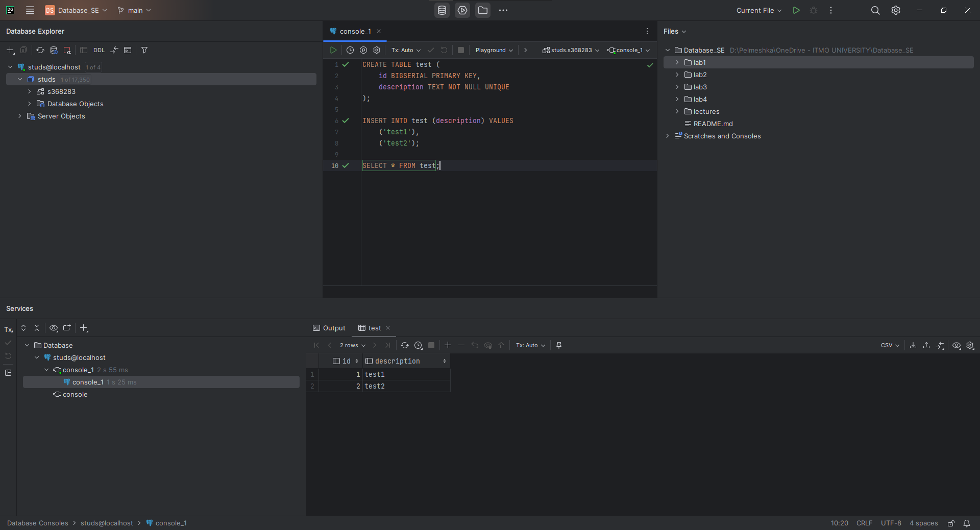Add new data source in Database Explorer
The height and width of the screenshot is (530, 980).
point(10,50)
